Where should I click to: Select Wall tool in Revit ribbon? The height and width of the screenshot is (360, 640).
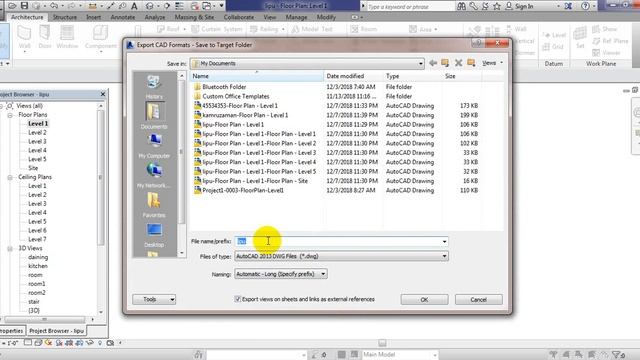pyautogui.click(x=24, y=37)
